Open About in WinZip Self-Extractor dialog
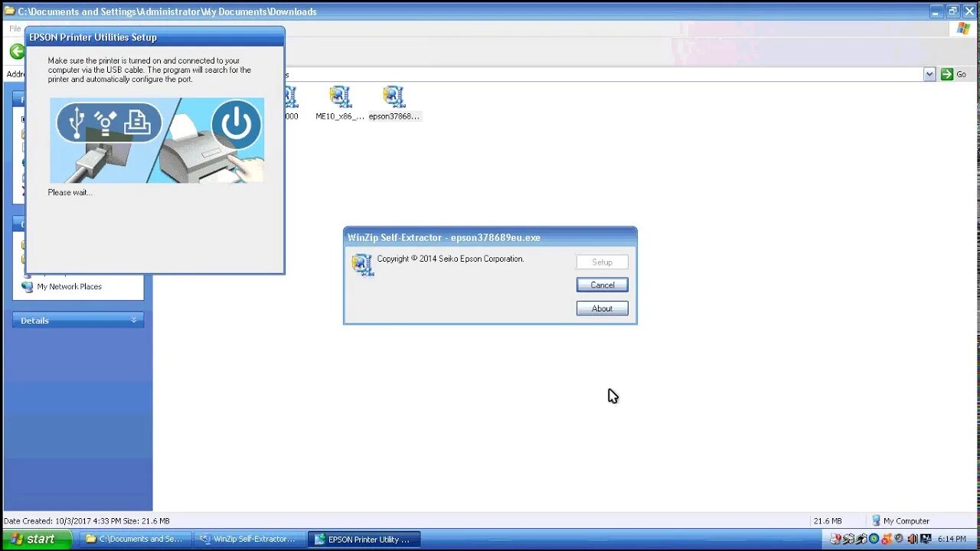The width and height of the screenshot is (980, 551). click(x=602, y=308)
